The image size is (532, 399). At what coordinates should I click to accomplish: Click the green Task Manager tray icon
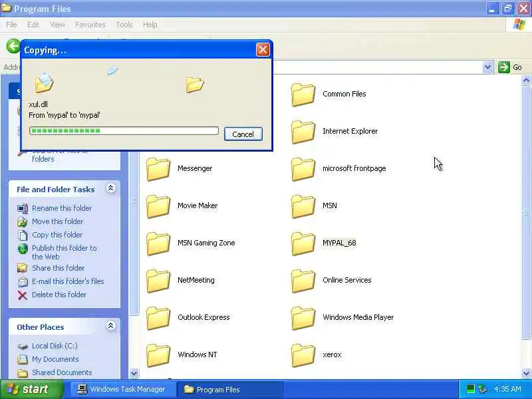(x=470, y=389)
